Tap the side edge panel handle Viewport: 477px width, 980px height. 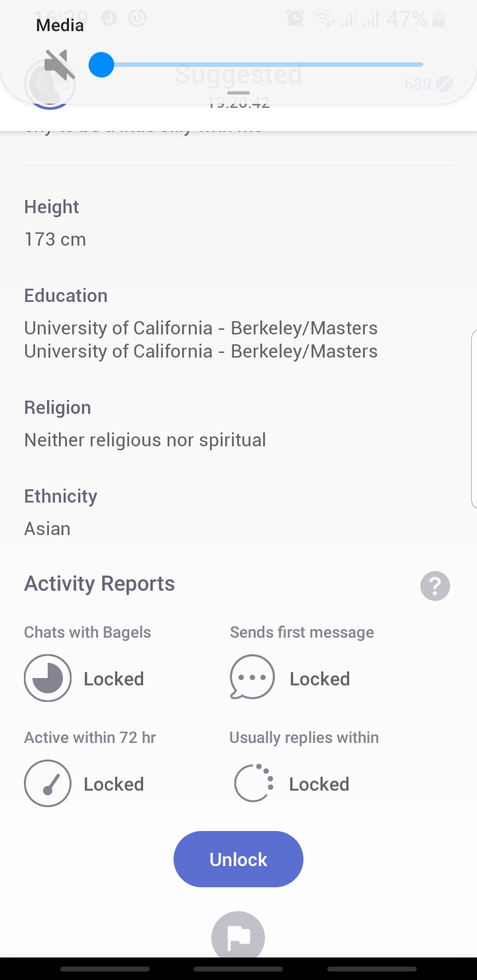coord(474,419)
